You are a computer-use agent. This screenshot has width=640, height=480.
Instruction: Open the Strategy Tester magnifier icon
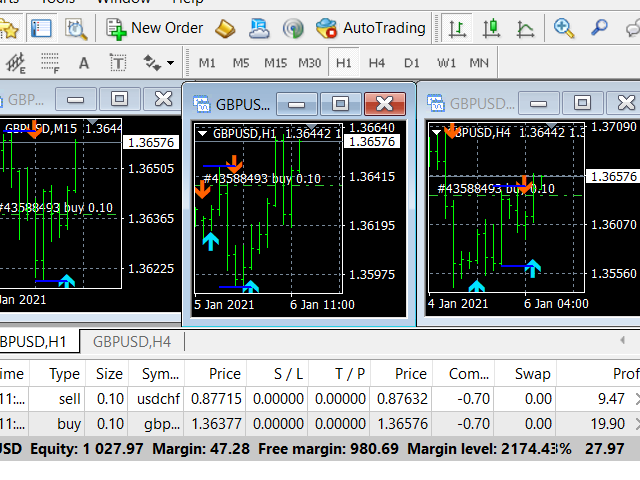[76, 29]
